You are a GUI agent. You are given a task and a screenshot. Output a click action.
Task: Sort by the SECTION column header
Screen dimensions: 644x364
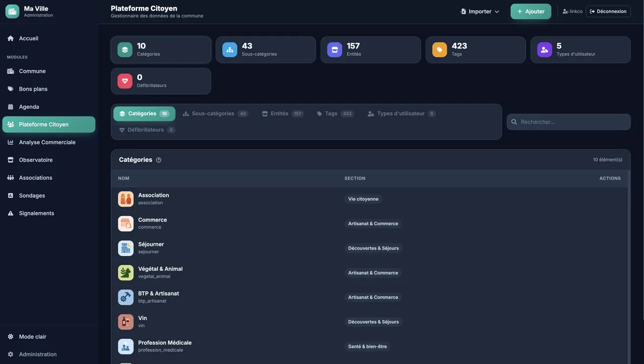click(355, 178)
